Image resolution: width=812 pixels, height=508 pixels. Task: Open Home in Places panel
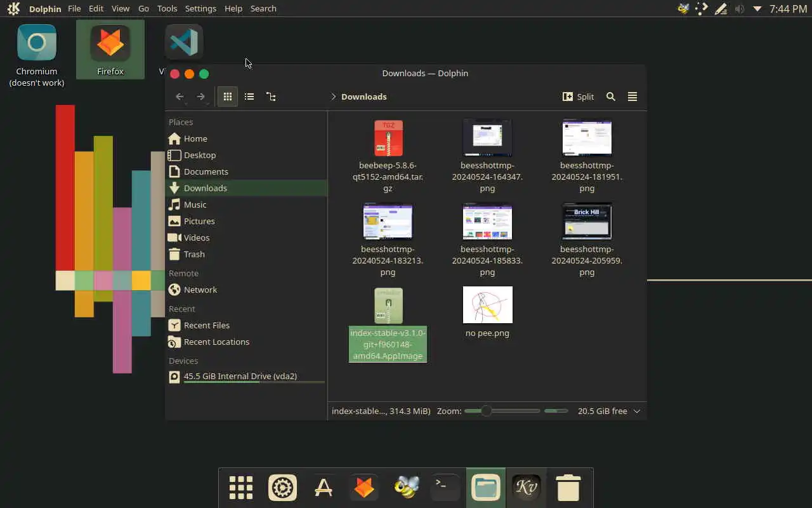point(246,138)
